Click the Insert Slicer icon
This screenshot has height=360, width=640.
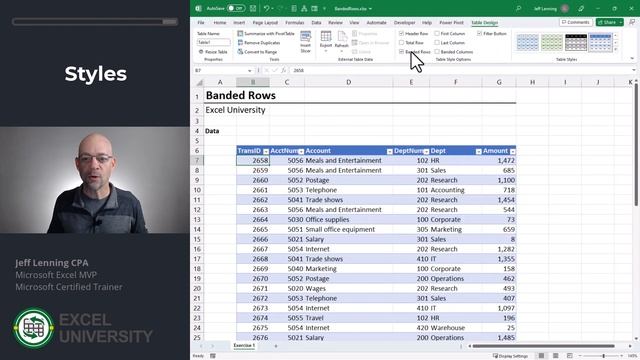tap(305, 37)
